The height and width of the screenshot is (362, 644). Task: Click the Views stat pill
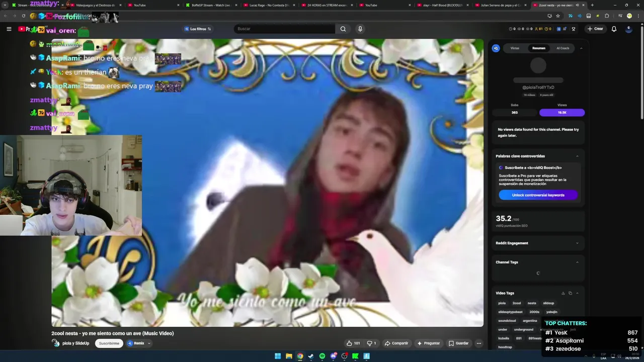(x=562, y=113)
